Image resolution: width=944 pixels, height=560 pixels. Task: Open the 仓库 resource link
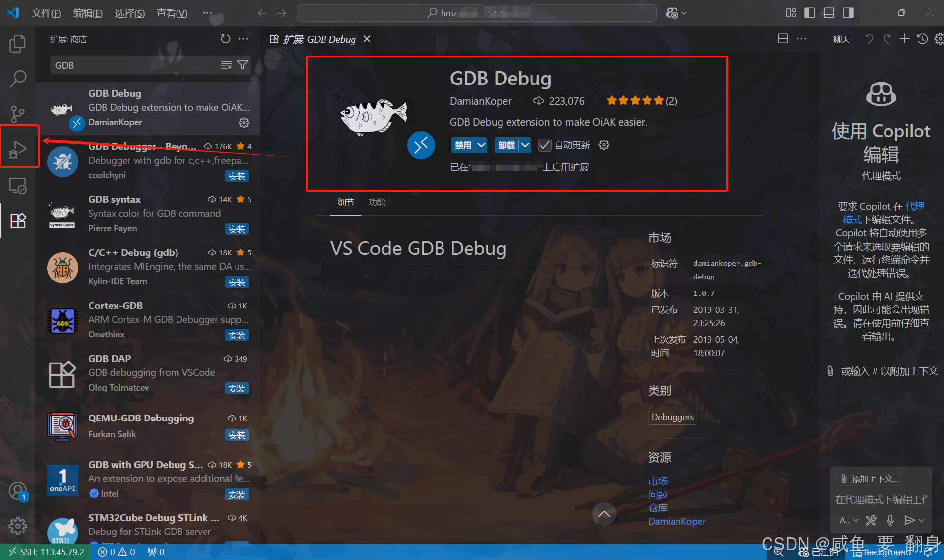(x=658, y=507)
